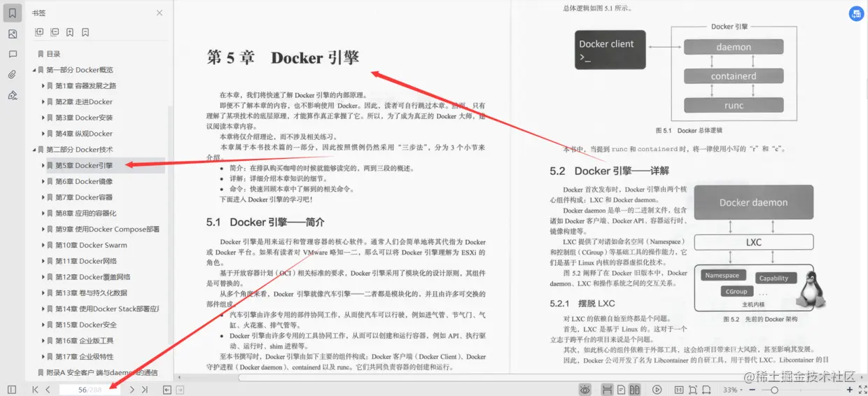
Task: Select 第12章 Docker覆盖网络 bookmark
Action: tap(93, 277)
